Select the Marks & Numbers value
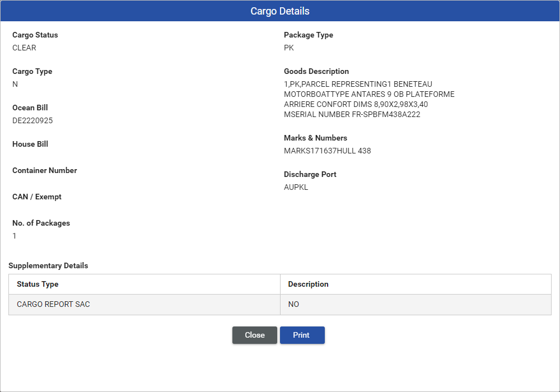 click(x=326, y=151)
